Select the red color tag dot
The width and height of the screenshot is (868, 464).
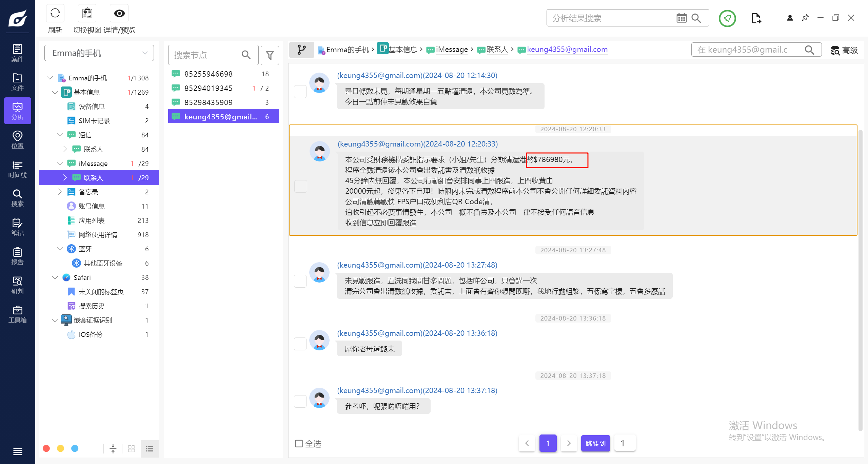coord(46,448)
